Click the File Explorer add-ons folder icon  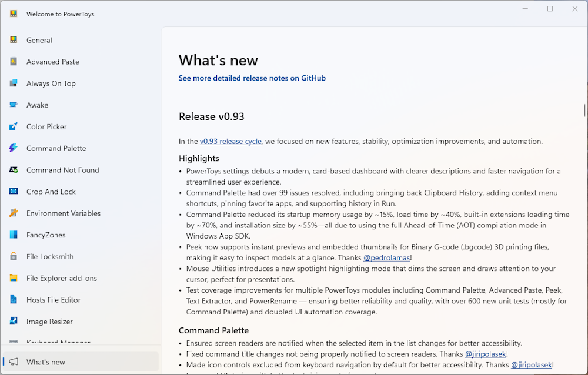point(14,278)
